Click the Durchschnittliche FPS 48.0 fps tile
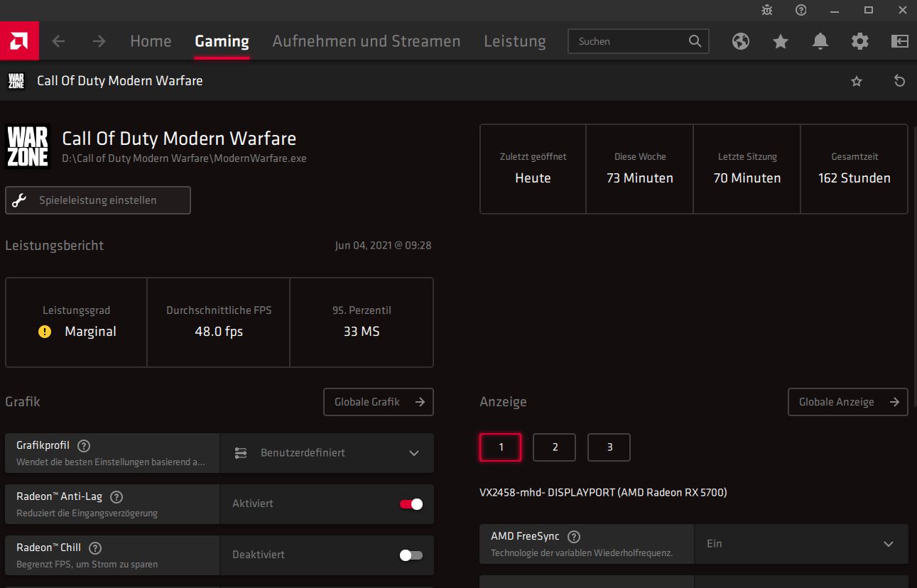The width and height of the screenshot is (917, 588). [x=219, y=322]
